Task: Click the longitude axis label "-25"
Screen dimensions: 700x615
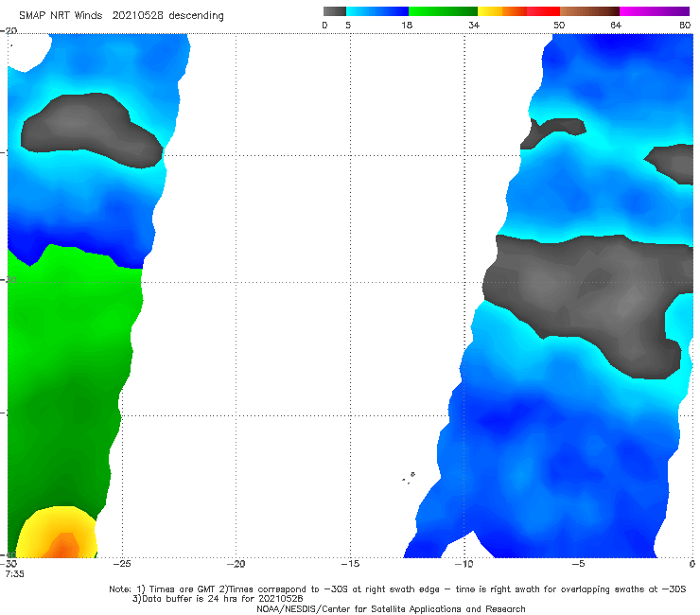Action: (122, 564)
